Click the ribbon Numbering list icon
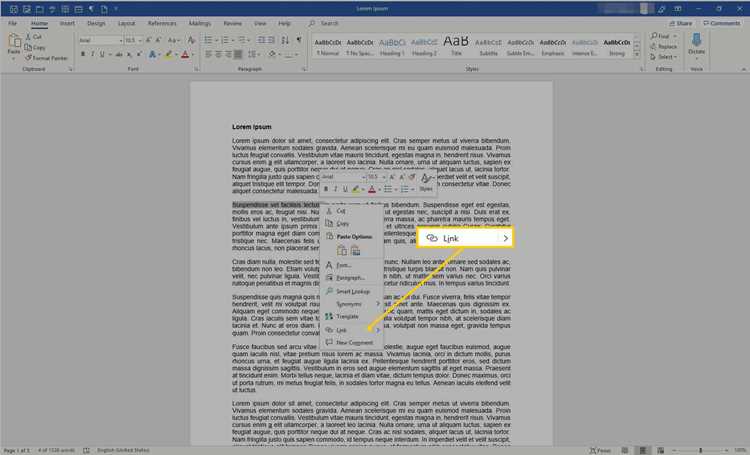Viewport: 750px width, 455px height. click(x=226, y=40)
